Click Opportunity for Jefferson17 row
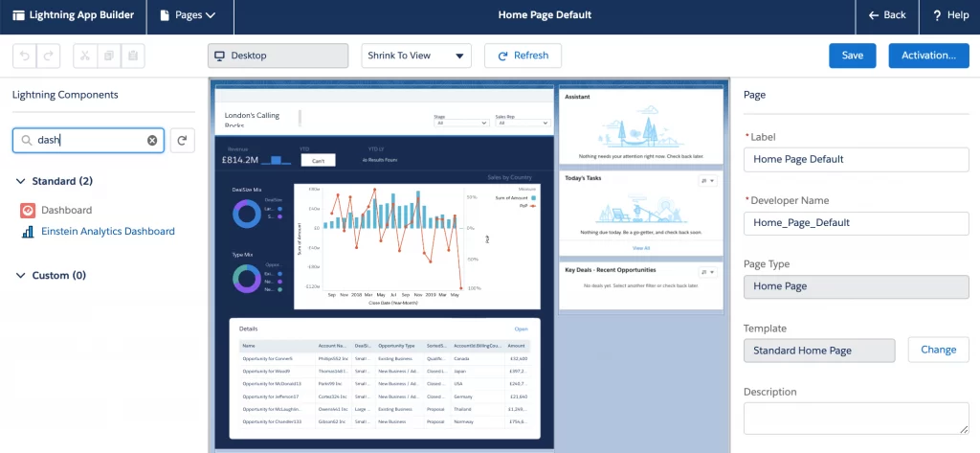Screen dimensions: 980x453 (x=385, y=396)
